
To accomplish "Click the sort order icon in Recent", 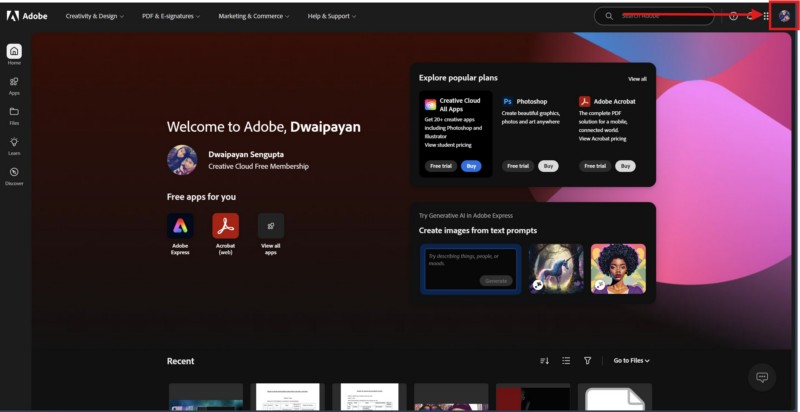I will (x=544, y=361).
